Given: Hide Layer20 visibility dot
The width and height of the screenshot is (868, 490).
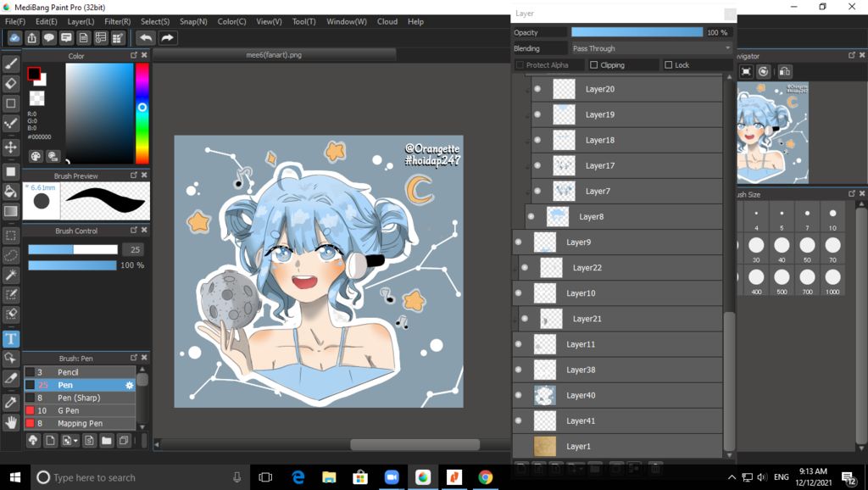Looking at the screenshot, I should tap(537, 88).
